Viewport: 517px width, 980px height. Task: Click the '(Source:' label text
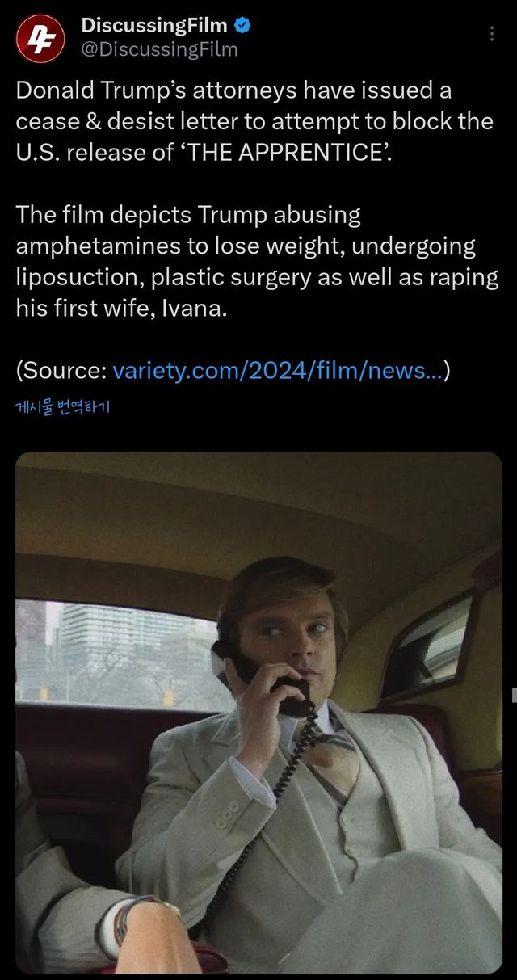click(61, 370)
